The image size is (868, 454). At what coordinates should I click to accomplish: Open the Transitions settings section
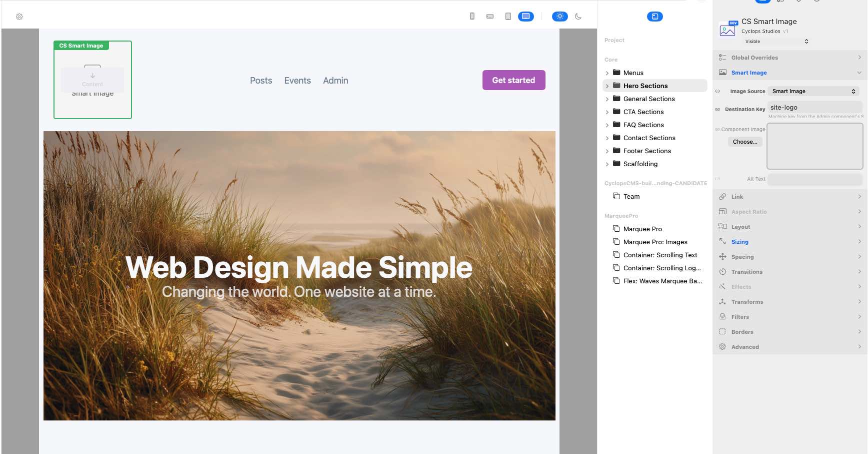point(790,272)
